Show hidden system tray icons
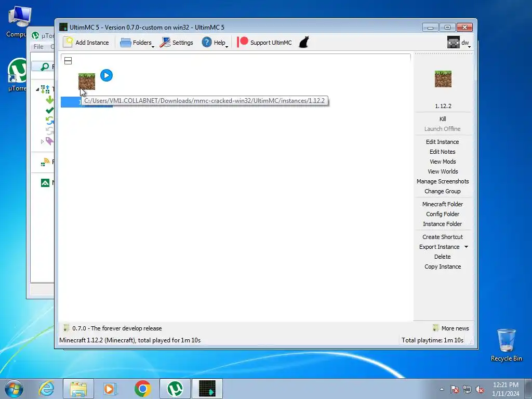Screen dimensions: 532x399 (x=442, y=389)
